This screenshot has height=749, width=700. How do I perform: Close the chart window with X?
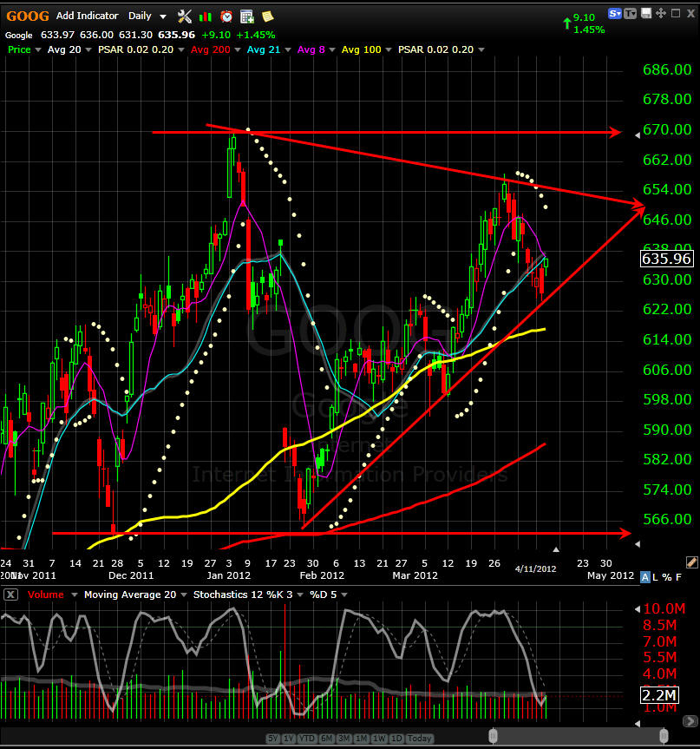click(690, 13)
